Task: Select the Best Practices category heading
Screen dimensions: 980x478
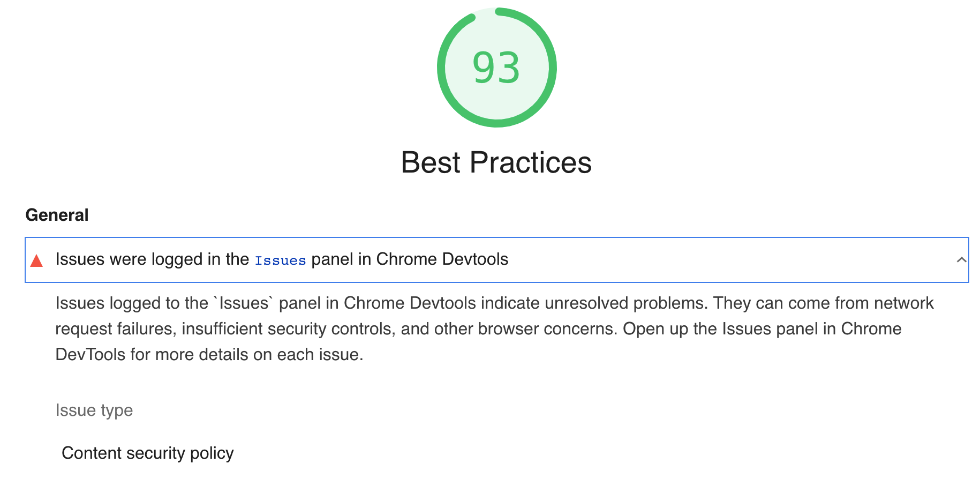Action: point(497,162)
